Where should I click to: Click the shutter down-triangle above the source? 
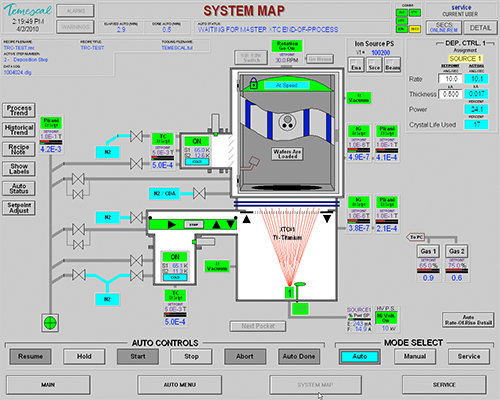pos(327,219)
